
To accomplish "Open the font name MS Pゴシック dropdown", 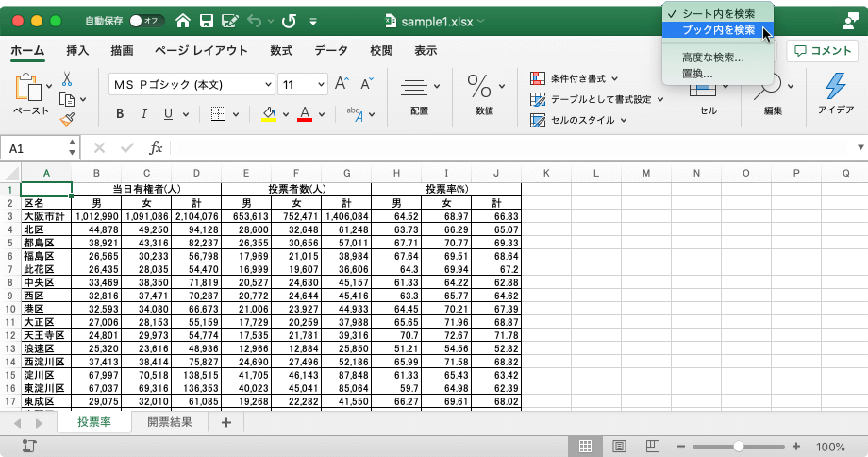I will coord(268,85).
